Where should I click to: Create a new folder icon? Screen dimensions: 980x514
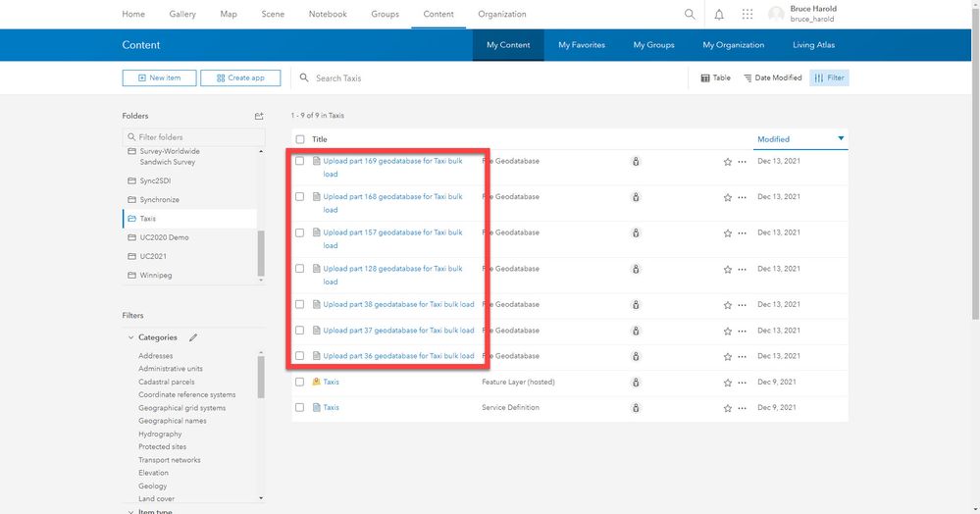(x=259, y=116)
